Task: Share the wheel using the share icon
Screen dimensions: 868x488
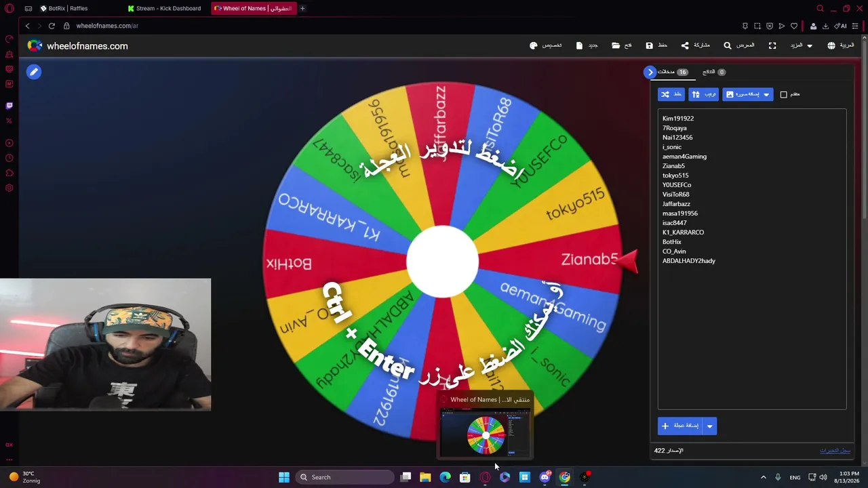Action: click(x=685, y=45)
